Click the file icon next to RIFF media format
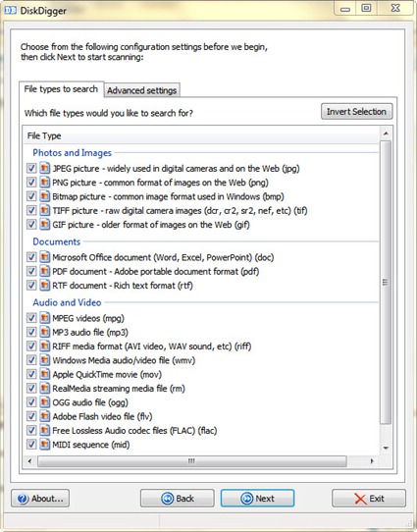 (44, 346)
